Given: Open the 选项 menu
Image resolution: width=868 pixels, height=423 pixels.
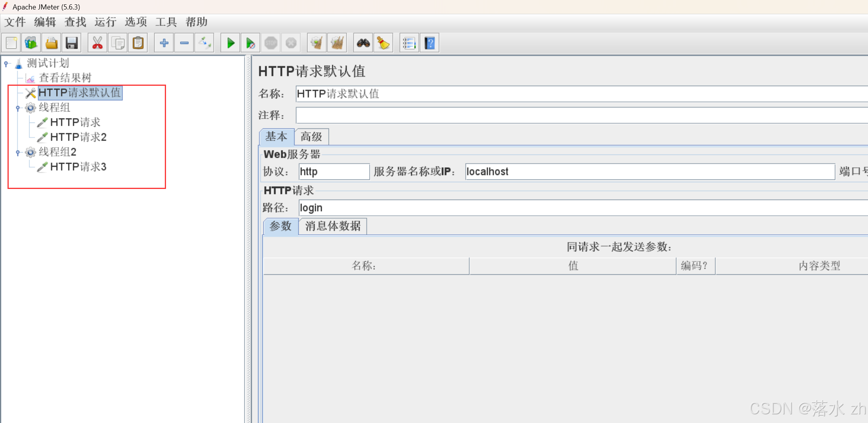Looking at the screenshot, I should coord(136,22).
